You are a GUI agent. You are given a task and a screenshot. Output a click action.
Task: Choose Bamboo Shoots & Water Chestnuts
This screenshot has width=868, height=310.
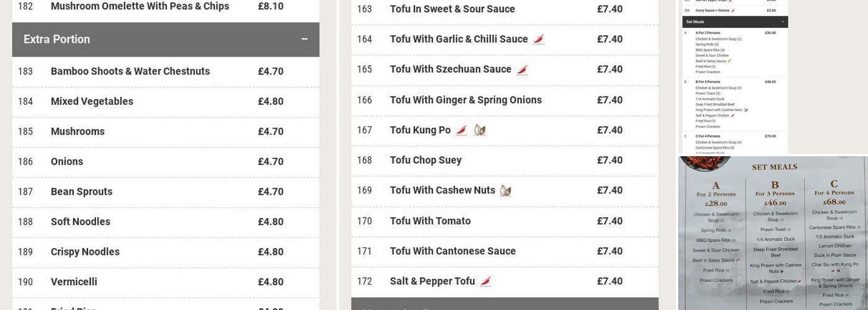[130, 71]
